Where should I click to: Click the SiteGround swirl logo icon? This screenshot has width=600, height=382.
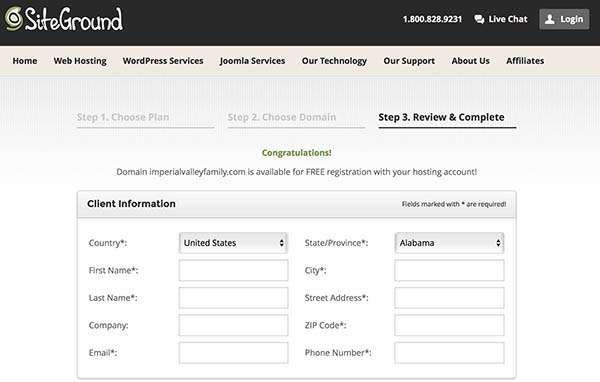[x=14, y=19]
